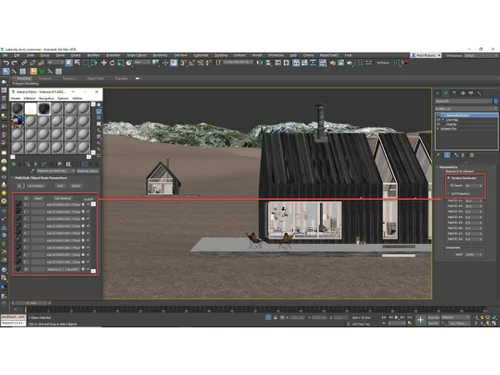The height and width of the screenshot is (375, 500).
Task: Click Pin Stack icon below modifier stack
Action: point(439,155)
